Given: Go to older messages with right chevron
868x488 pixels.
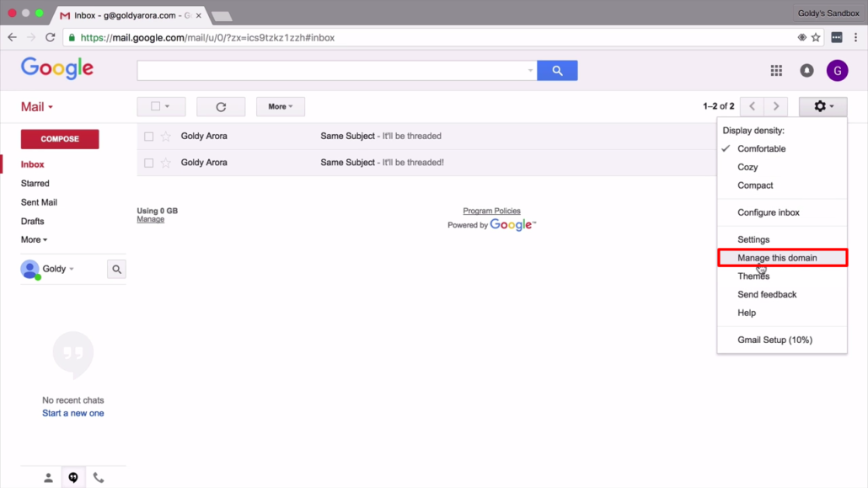Looking at the screenshot, I should point(776,106).
